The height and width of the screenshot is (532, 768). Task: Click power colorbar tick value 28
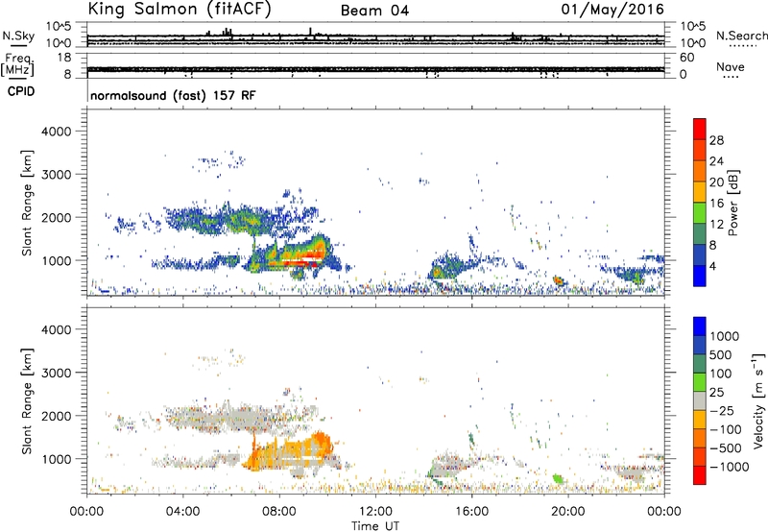click(x=716, y=140)
